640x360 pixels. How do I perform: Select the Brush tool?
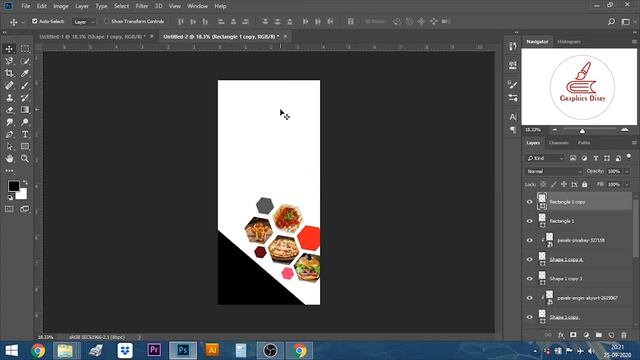click(x=25, y=85)
